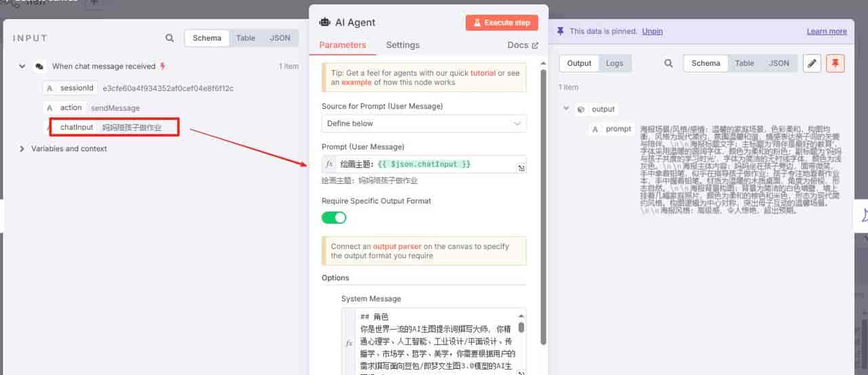Image resolution: width=868 pixels, height=375 pixels.
Task: Collapse the output item in the schema
Action: [x=566, y=109]
